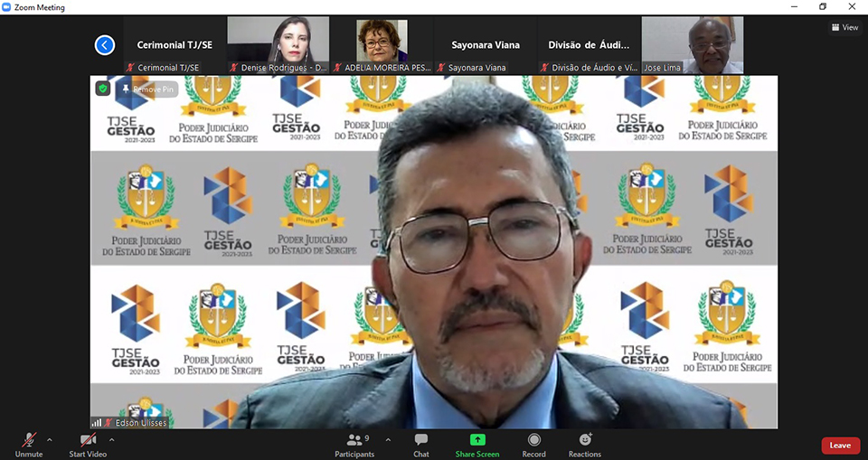This screenshot has width=868, height=460.
Task: Click the green Share Screen icon
Action: 477,440
